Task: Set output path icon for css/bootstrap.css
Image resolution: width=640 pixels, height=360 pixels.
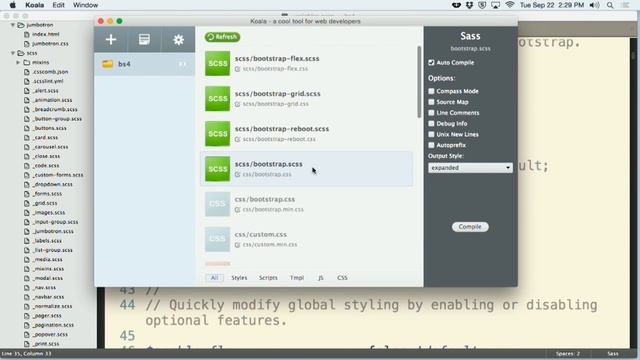Action: tap(238, 174)
